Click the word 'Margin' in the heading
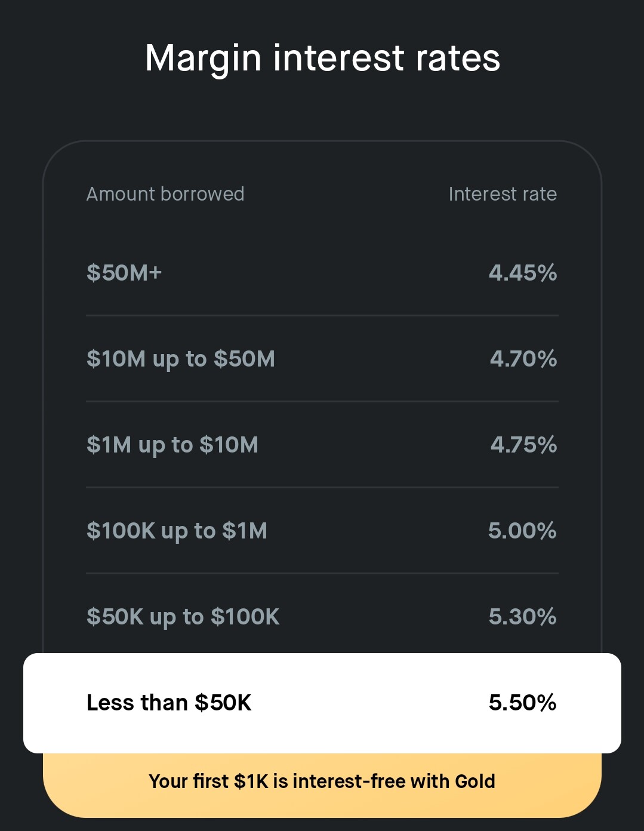The width and height of the screenshot is (644, 831). 203,59
